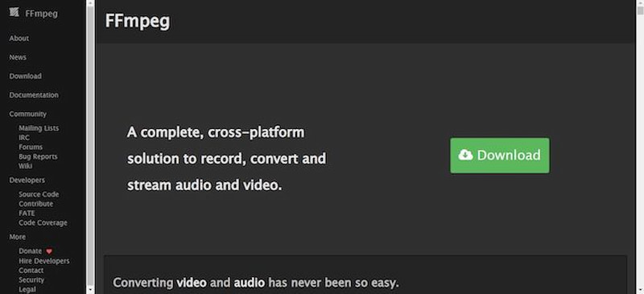The width and height of the screenshot is (644, 294).
Task: Go to Download in the sidebar
Action: (26, 76)
